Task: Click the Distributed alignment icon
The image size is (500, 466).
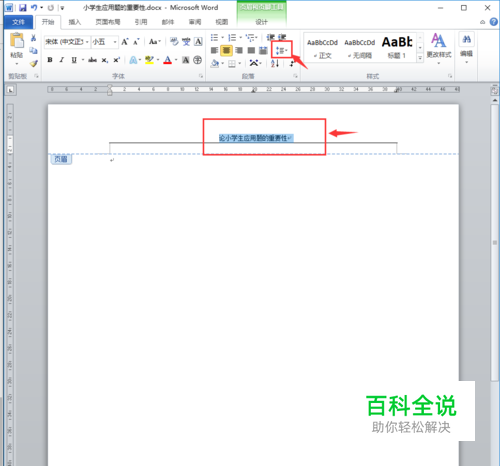Action: coord(263,50)
